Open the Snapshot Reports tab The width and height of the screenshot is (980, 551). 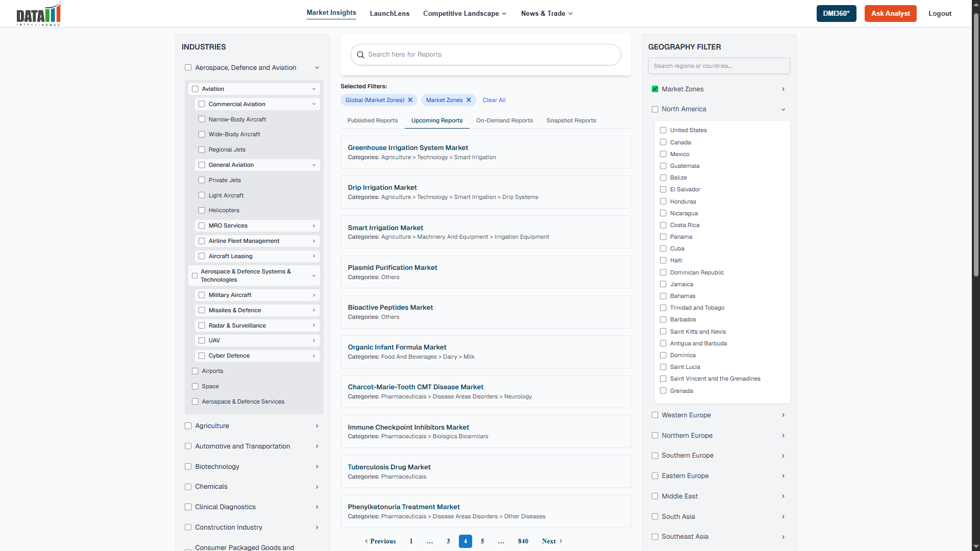click(x=571, y=120)
